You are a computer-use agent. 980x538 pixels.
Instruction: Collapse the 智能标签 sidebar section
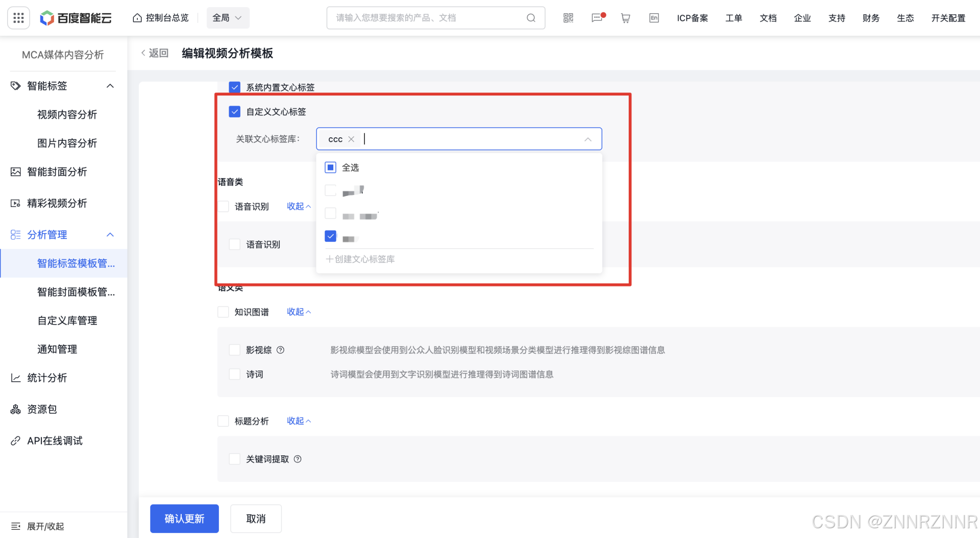pyautogui.click(x=110, y=86)
